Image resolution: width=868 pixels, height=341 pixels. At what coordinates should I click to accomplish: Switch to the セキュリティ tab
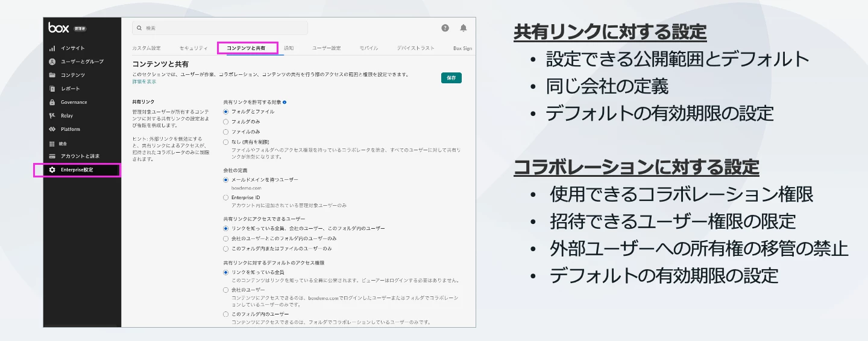[x=193, y=48]
